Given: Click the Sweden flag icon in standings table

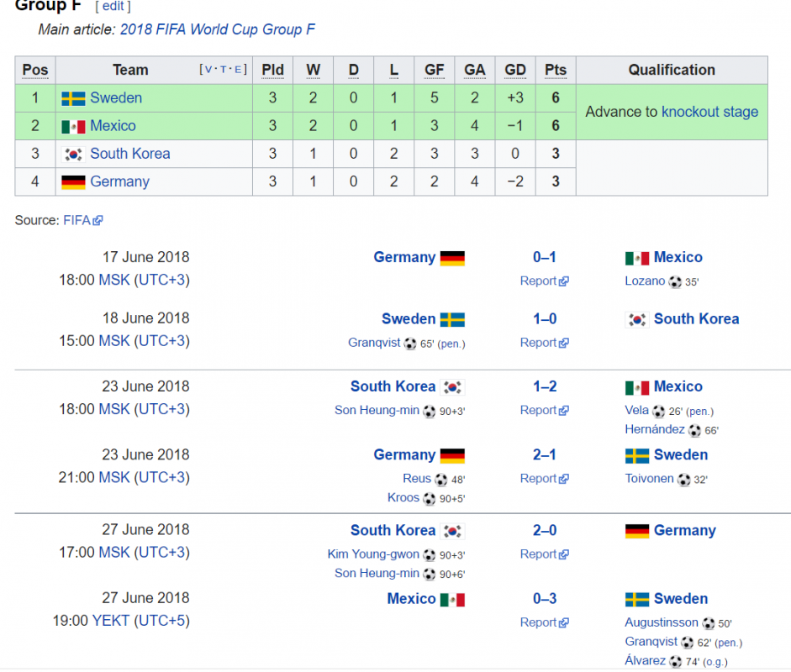Looking at the screenshot, I should tap(73, 98).
